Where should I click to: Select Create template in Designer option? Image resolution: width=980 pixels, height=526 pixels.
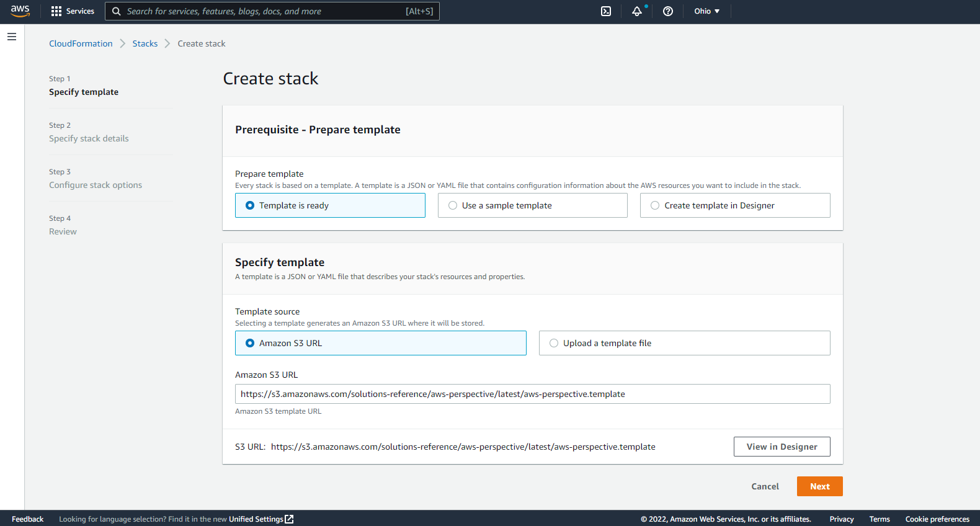pyautogui.click(x=735, y=205)
